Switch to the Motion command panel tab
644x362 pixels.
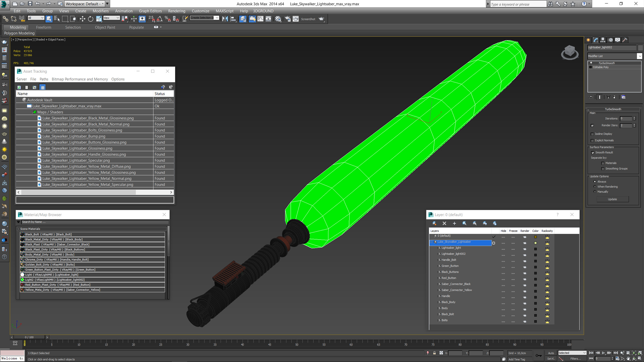tap(610, 40)
